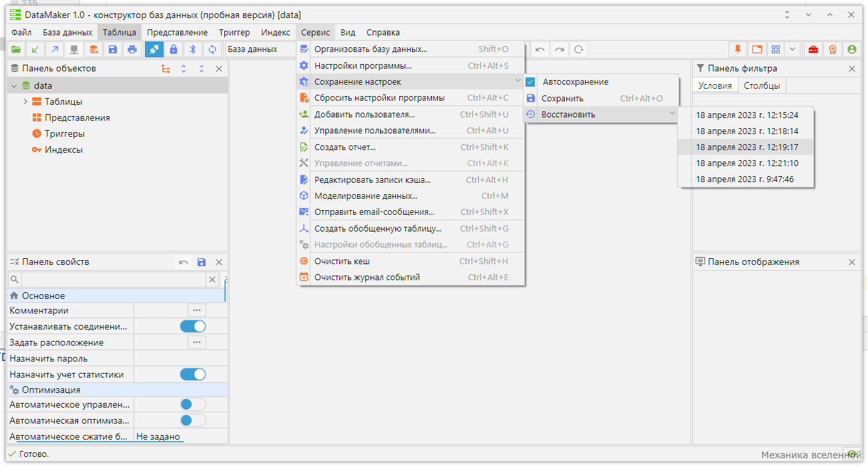868x467 pixels.
Task: Choose Очистить кеш menu item
Action: [411, 261]
